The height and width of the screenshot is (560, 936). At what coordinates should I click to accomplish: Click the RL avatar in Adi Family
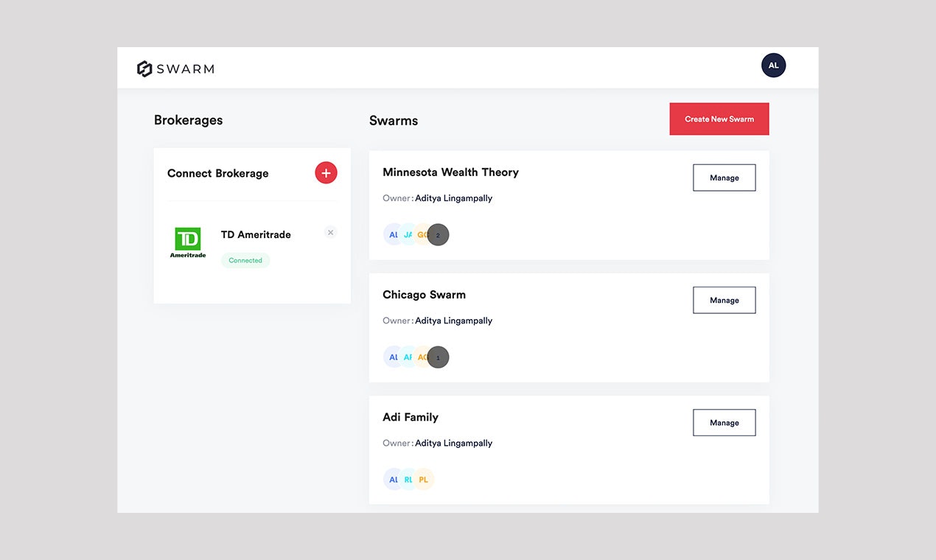click(408, 479)
